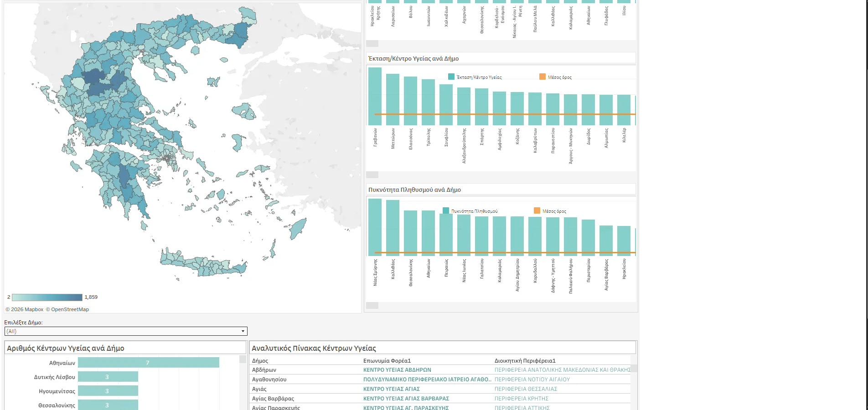Open the Mapbox attribution link
The width and height of the screenshot is (868, 410).
pyautogui.click(x=25, y=309)
